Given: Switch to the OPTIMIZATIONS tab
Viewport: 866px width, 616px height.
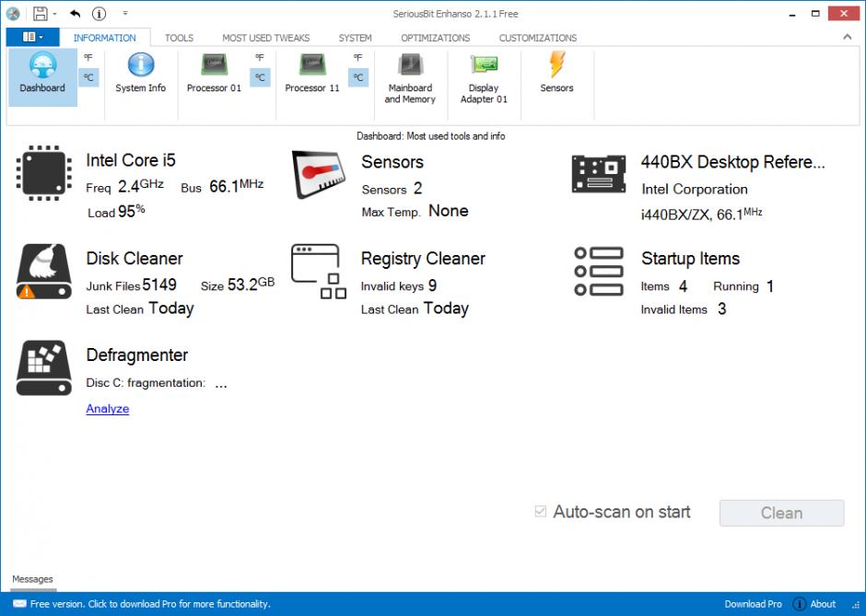Looking at the screenshot, I should 435,38.
